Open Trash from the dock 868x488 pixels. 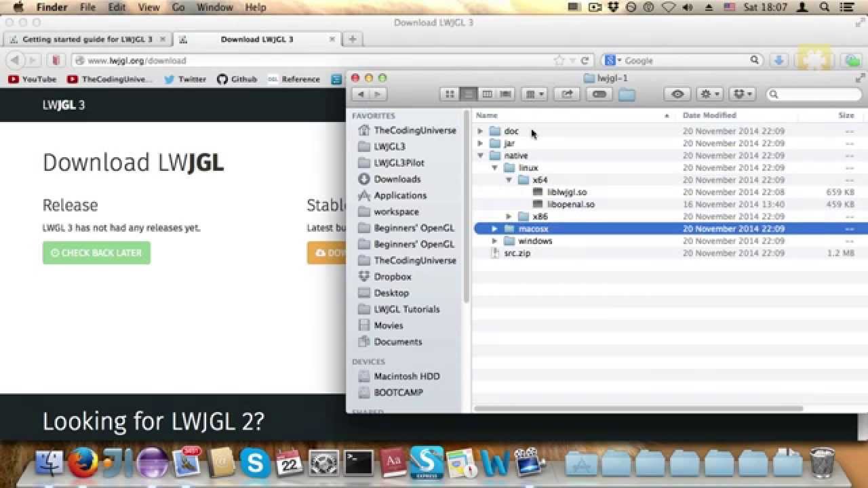click(823, 462)
